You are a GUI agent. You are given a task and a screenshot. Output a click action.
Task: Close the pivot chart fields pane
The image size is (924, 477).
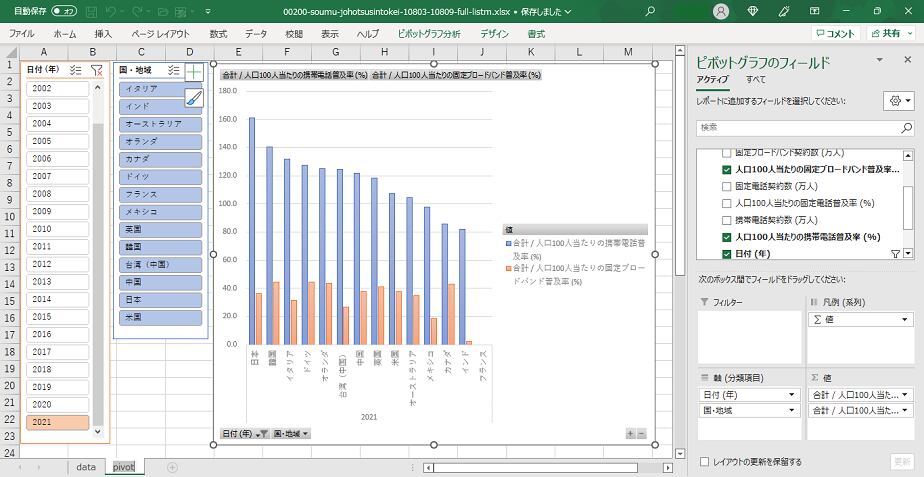907,61
